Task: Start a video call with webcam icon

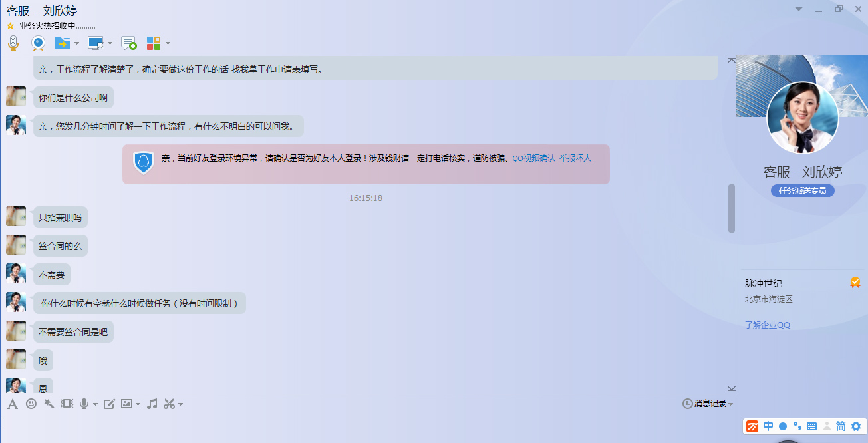Action: (39, 43)
